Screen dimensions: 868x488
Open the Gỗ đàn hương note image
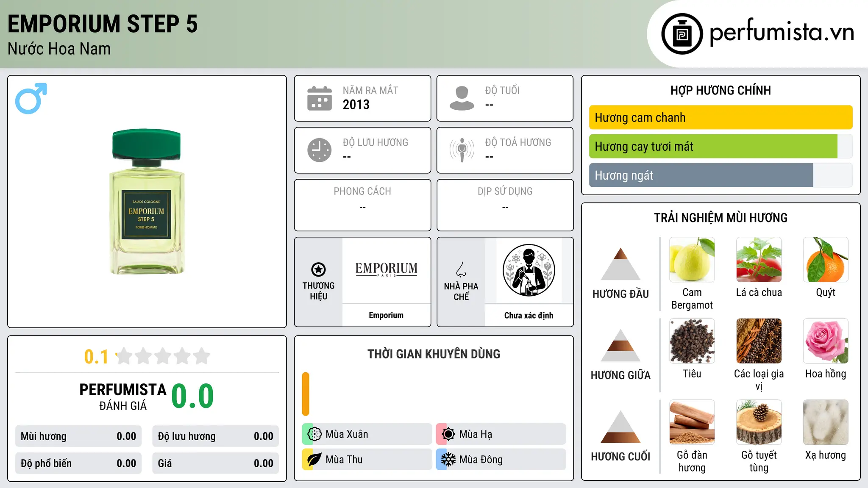692,422
